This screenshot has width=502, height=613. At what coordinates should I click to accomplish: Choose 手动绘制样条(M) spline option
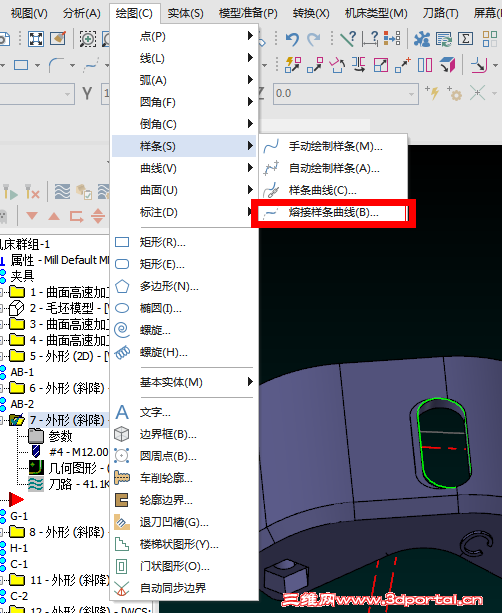coord(333,146)
